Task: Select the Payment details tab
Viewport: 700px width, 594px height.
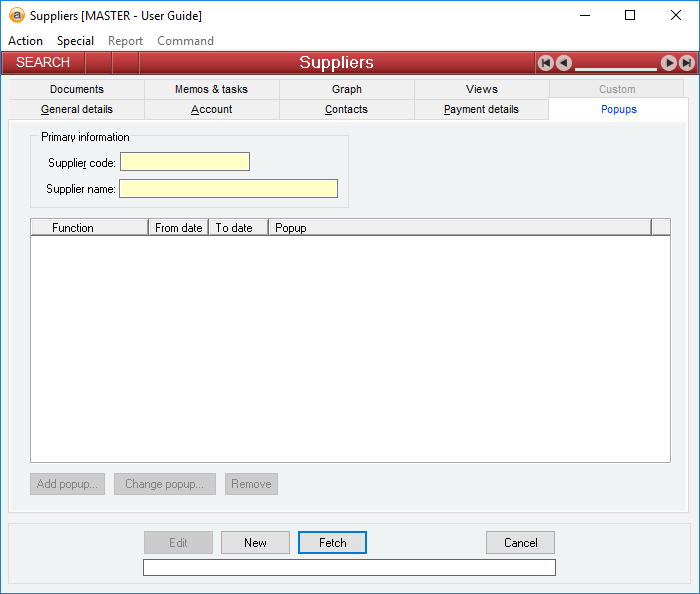Action: click(x=481, y=110)
